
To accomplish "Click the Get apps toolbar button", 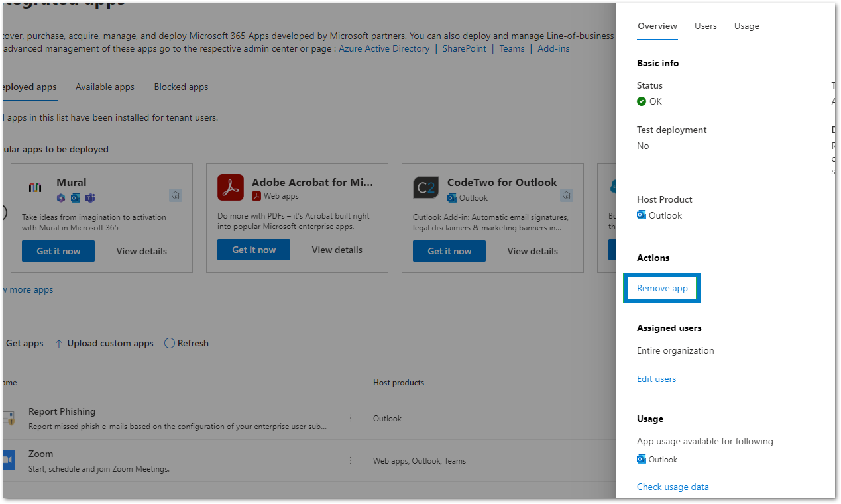I will (x=24, y=343).
